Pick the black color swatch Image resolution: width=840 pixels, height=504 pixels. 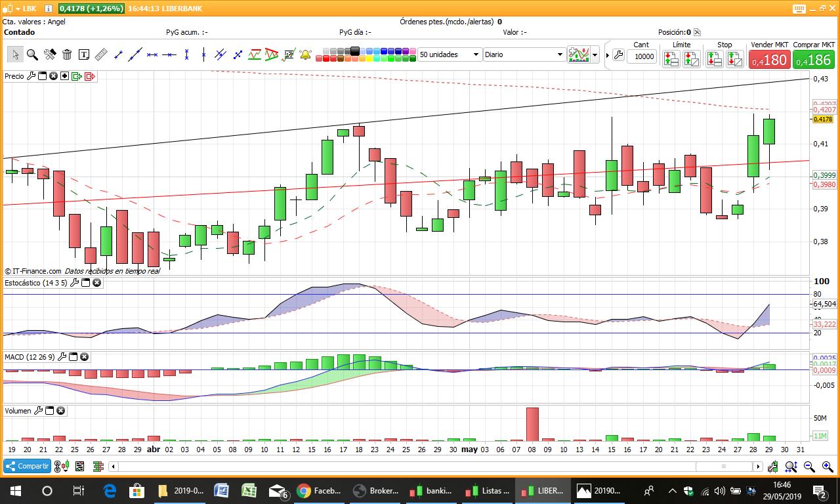[355, 51]
